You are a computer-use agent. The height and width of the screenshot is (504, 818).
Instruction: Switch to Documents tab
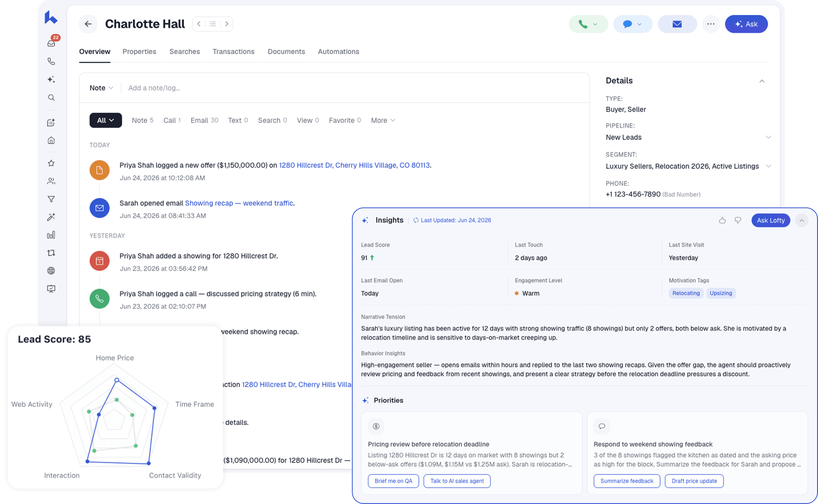286,51
